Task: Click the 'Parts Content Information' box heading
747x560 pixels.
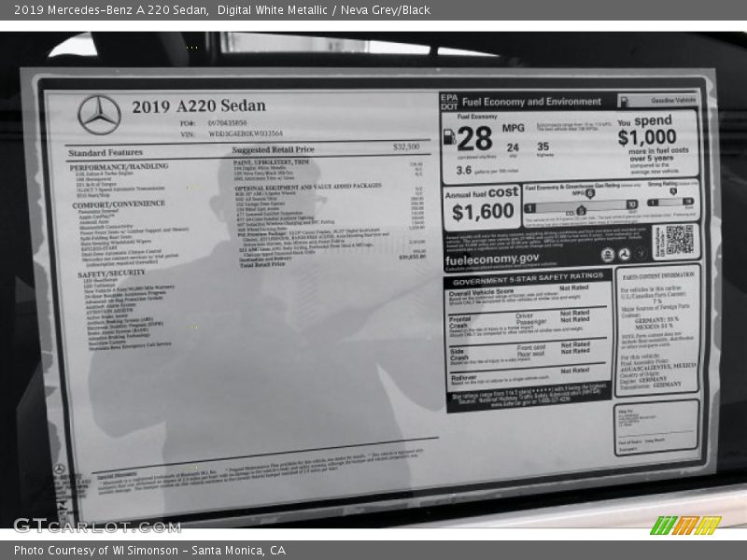Action: click(x=658, y=275)
